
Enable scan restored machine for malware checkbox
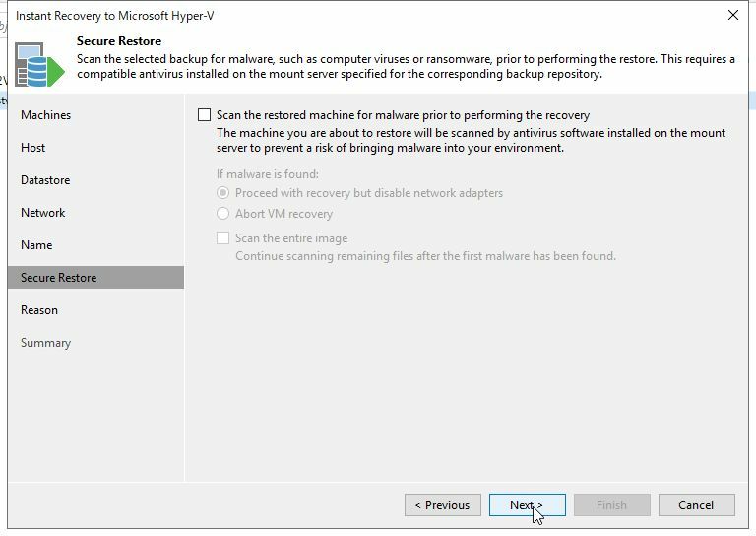[204, 115]
